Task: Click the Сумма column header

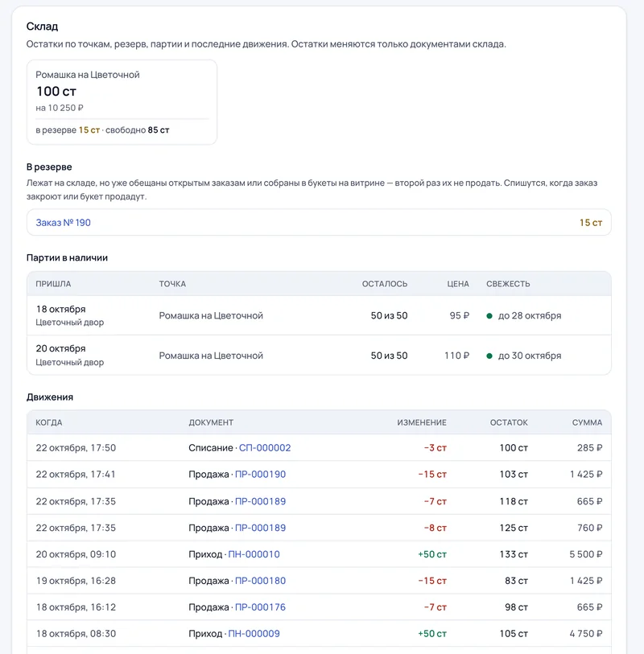Action: click(x=587, y=422)
